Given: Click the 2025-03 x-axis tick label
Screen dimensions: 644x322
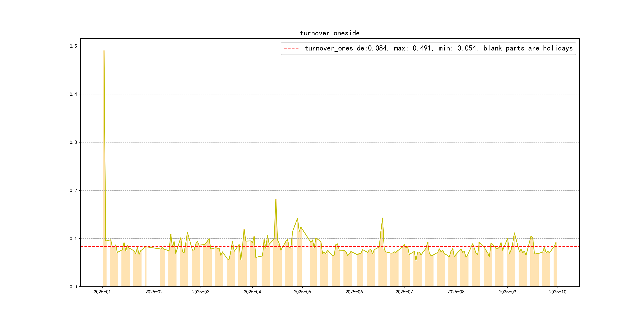Looking at the screenshot, I should click(201, 292).
